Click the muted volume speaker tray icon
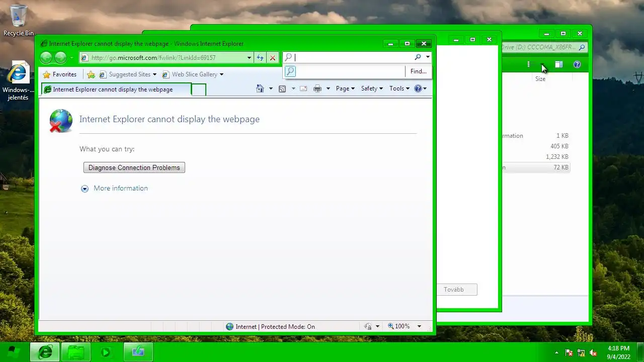The width and height of the screenshot is (644, 362). (593, 352)
